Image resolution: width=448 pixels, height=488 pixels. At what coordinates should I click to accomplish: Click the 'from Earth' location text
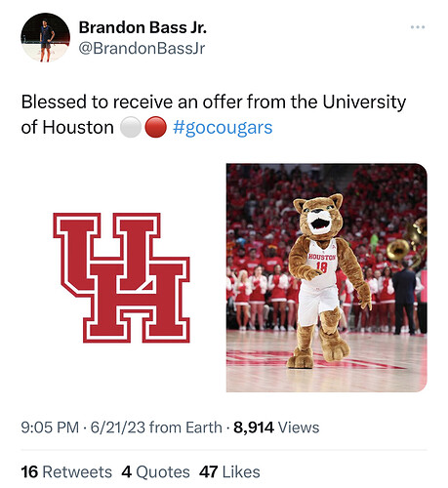point(185,427)
